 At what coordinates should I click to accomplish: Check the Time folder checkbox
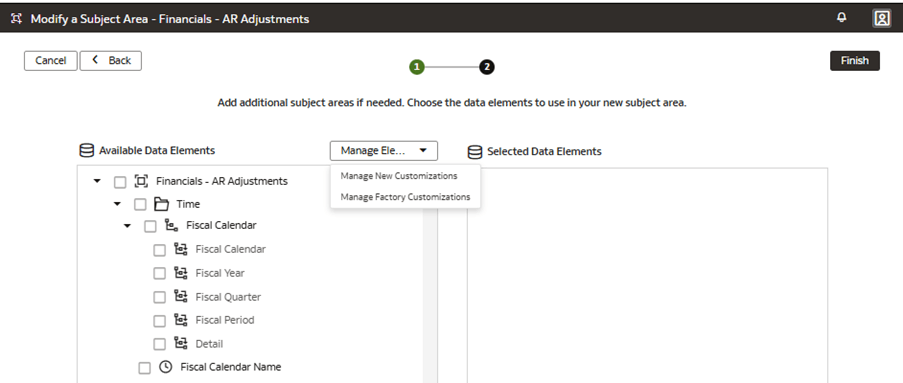140,204
